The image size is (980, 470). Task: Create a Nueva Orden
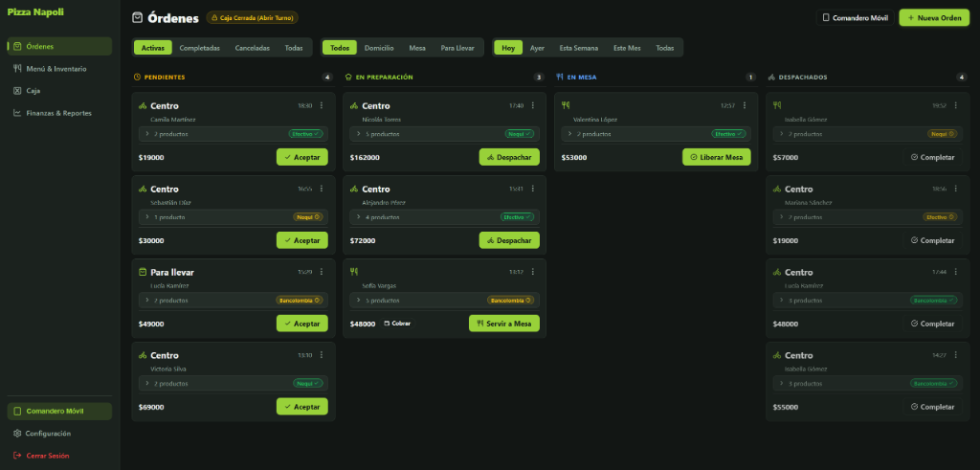934,18
